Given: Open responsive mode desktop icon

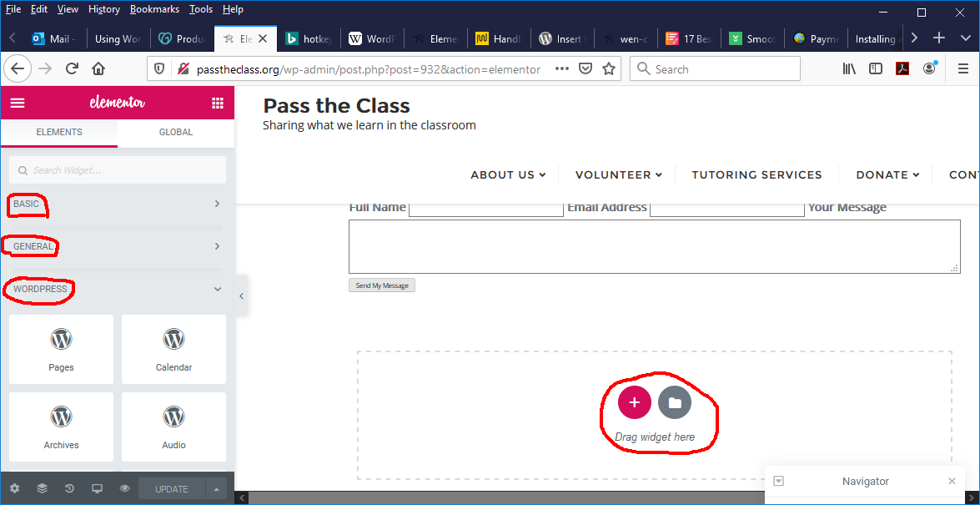Looking at the screenshot, I should [x=97, y=489].
